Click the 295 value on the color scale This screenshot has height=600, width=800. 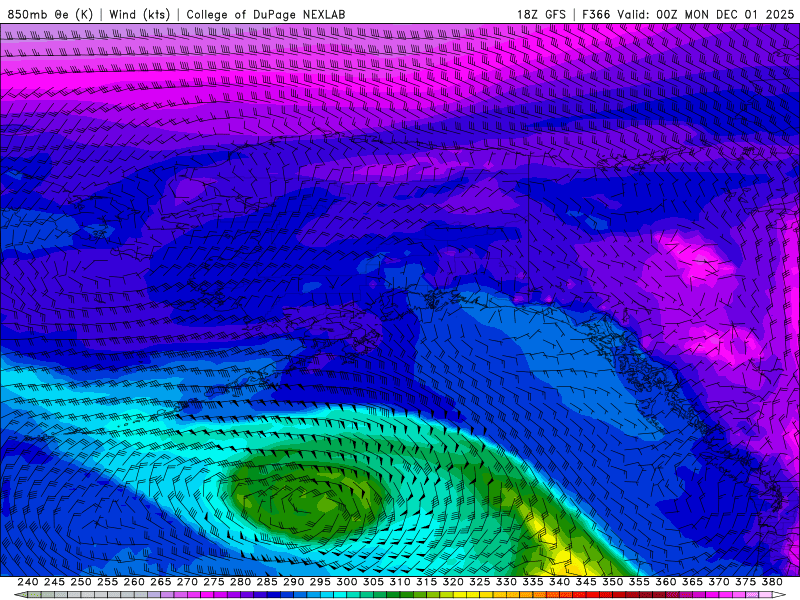click(320, 582)
